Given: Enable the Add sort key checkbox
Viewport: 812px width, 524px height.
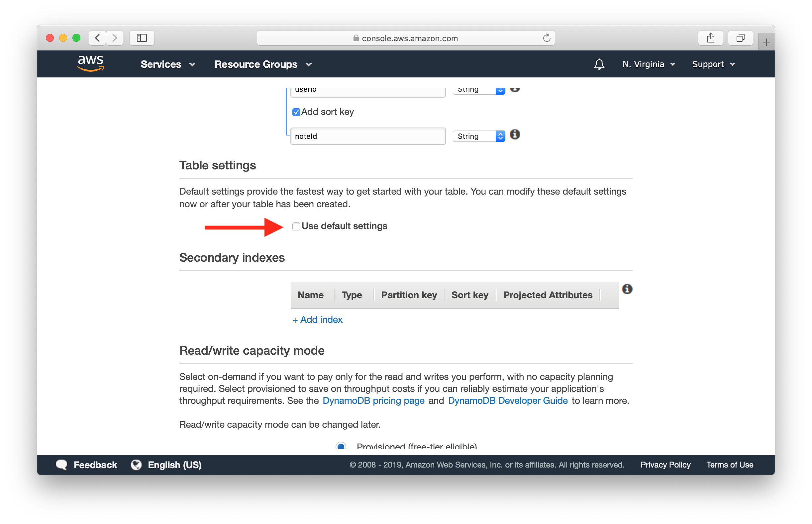Looking at the screenshot, I should coord(296,111).
